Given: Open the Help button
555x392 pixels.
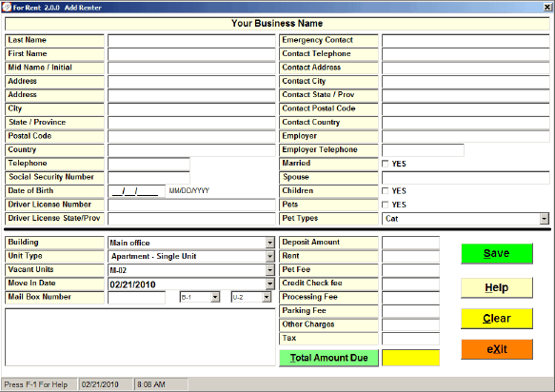Looking at the screenshot, I should click(497, 287).
